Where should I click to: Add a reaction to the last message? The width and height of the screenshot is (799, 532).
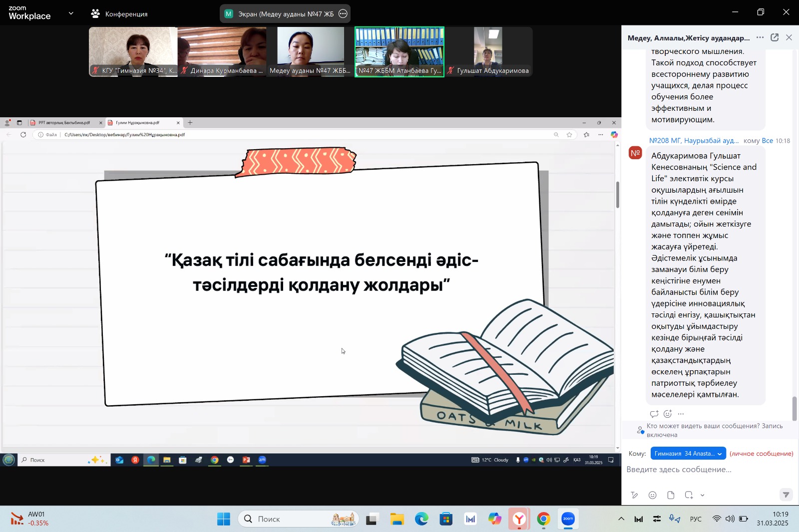(668, 414)
